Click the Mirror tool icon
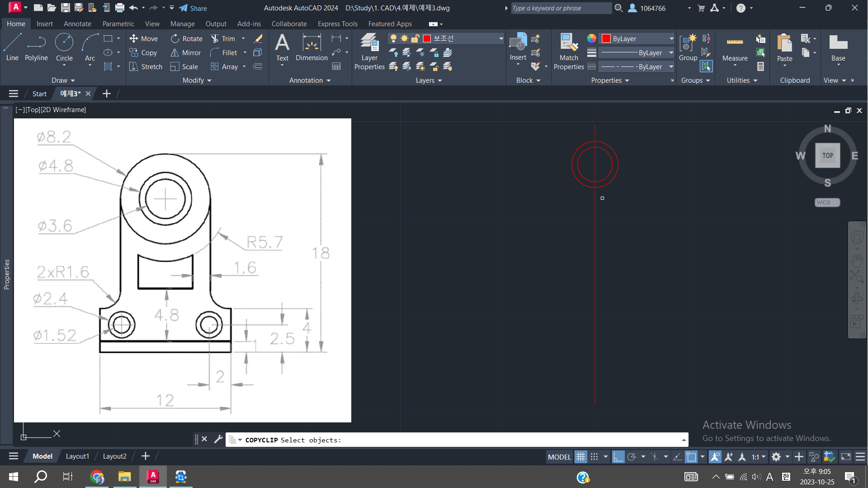The width and height of the screenshot is (868, 488). 175,53
